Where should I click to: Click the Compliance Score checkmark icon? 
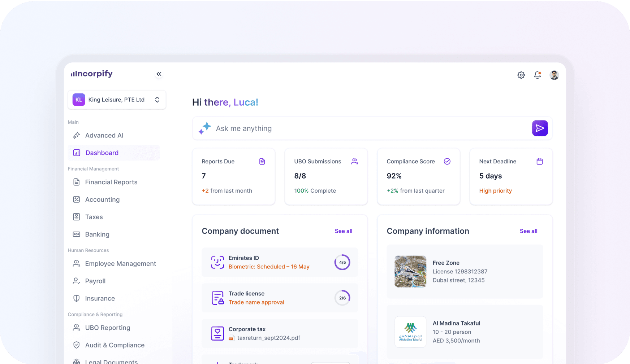tap(447, 162)
